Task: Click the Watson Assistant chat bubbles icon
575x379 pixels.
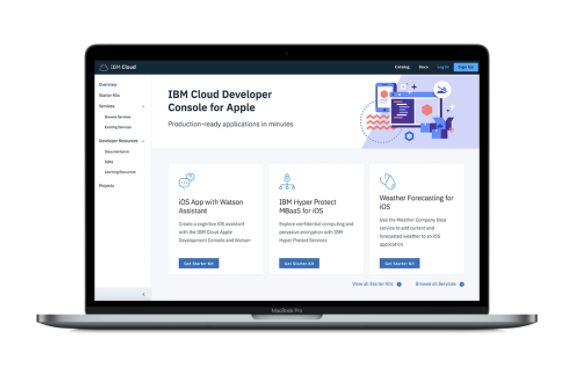Action: 187,181
